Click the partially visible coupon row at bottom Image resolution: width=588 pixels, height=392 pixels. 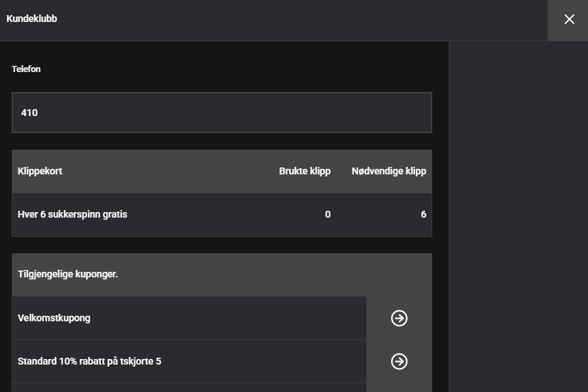coord(189,387)
